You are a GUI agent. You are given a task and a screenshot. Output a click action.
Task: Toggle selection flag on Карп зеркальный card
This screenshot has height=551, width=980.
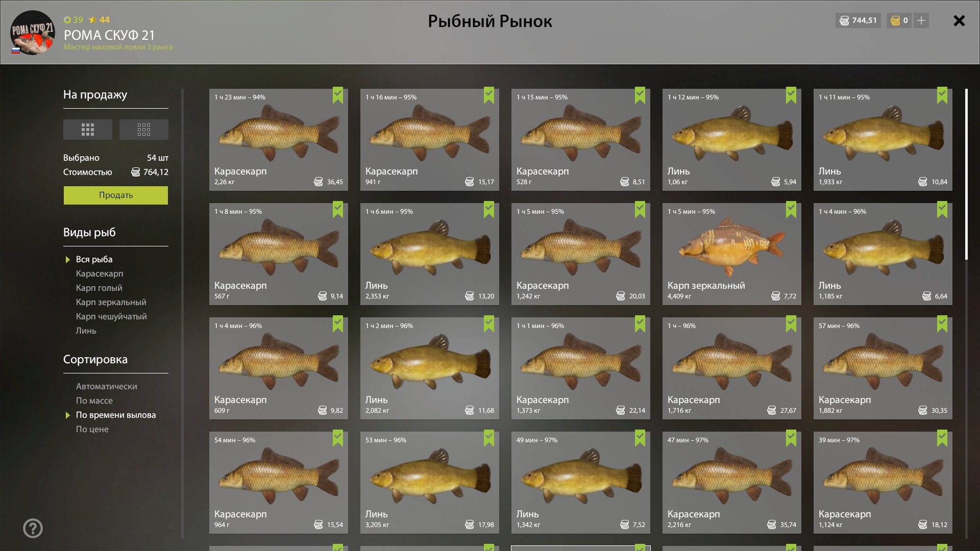[x=791, y=210]
